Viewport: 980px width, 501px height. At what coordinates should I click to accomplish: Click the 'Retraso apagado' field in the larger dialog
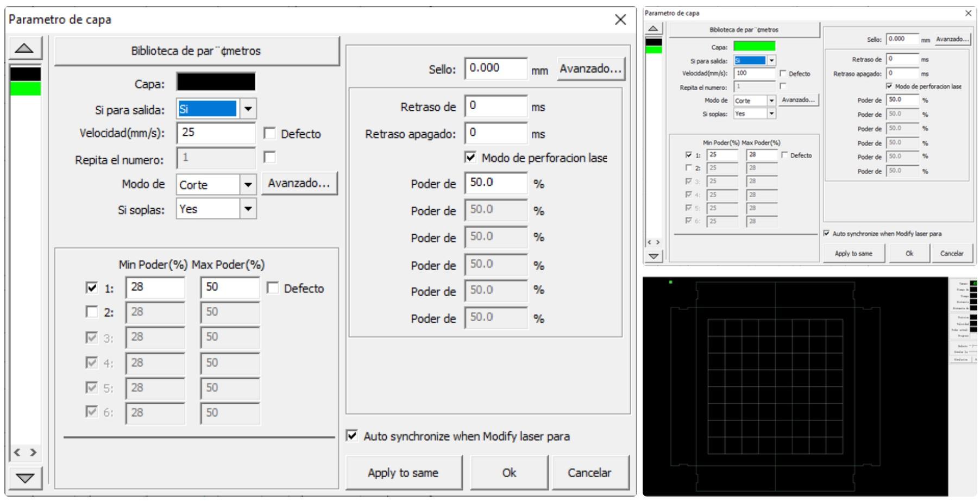tap(495, 133)
